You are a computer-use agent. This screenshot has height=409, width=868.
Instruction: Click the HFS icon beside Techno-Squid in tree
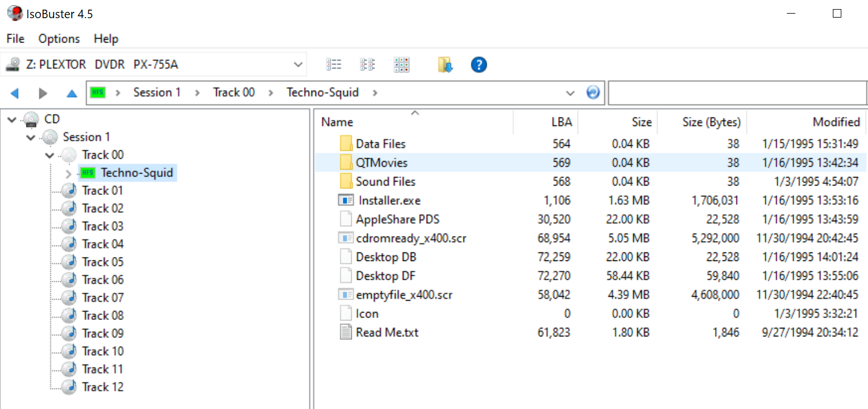[x=88, y=172]
